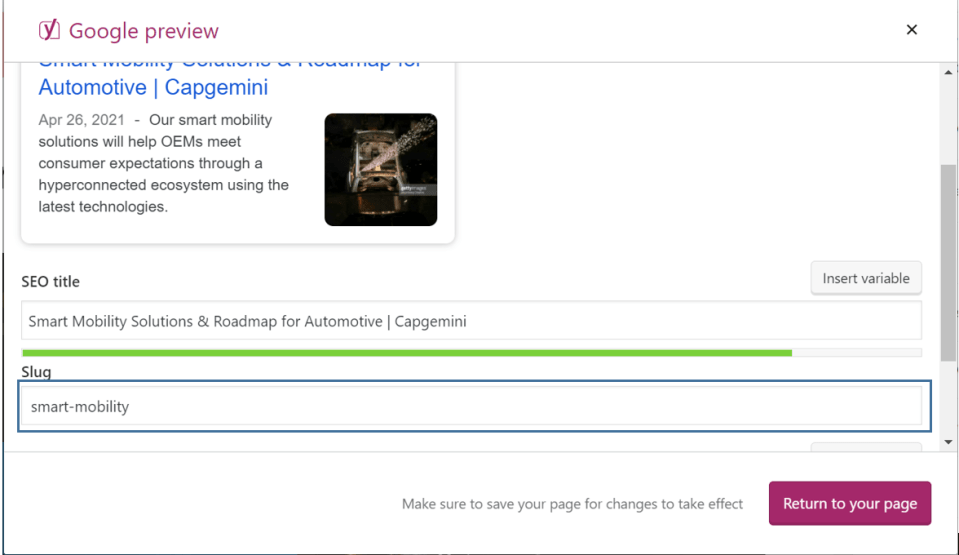Click the car thumbnail in the preview

coord(380,169)
